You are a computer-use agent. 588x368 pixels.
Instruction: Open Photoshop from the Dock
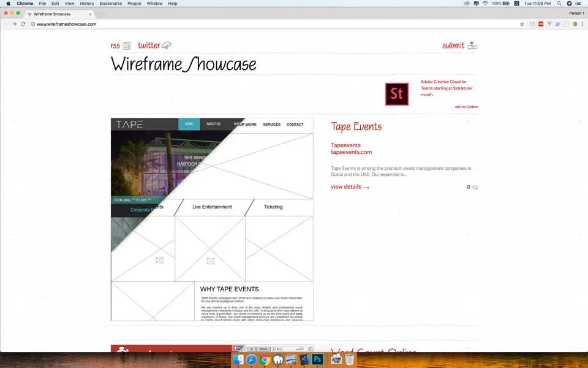[x=317, y=359]
